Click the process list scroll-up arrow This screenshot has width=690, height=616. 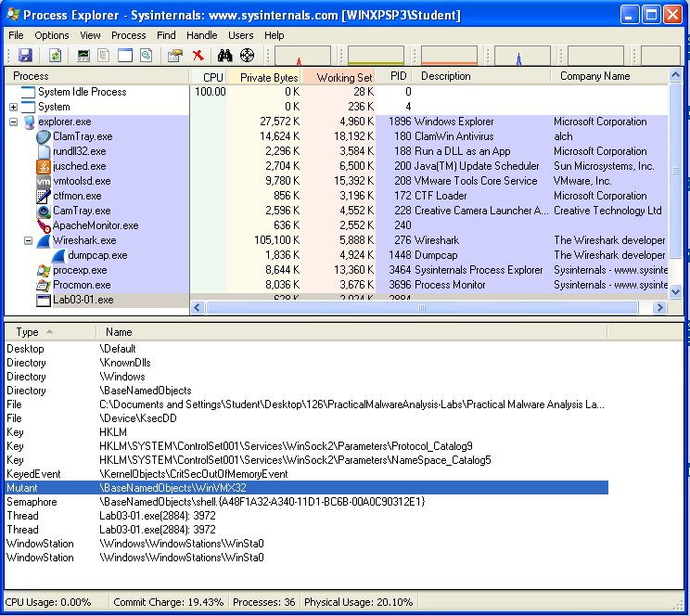point(675,75)
